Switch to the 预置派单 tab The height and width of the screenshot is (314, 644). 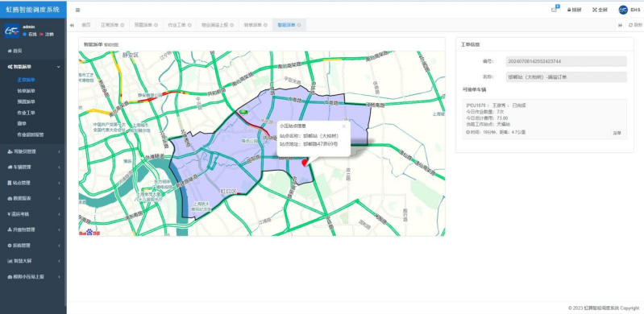[143, 25]
